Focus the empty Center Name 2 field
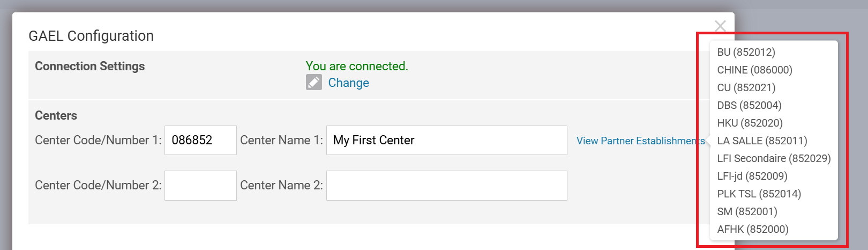This screenshot has height=250, width=868. pyautogui.click(x=446, y=186)
